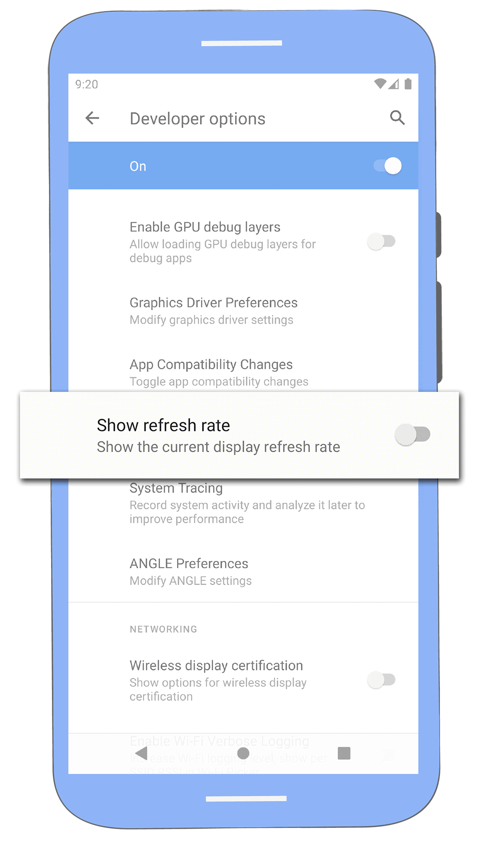Screen dimensions: 504x846
Task: Turn off the Developer options master switch
Action: pos(388,166)
